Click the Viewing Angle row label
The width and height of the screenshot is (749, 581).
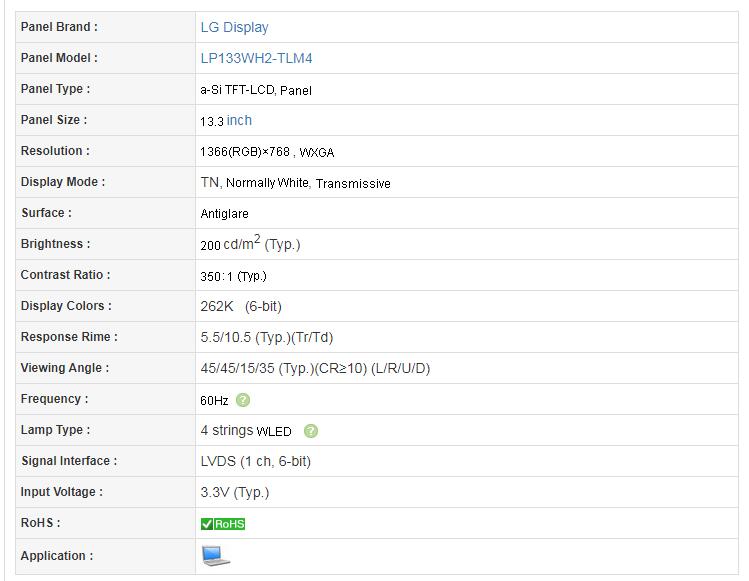65,368
